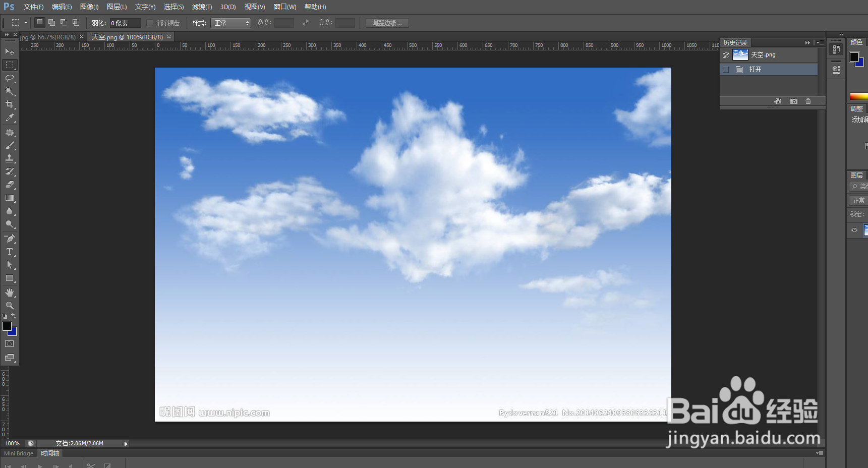Select the Clone Stamp tool
868x468 pixels.
tap(10, 158)
